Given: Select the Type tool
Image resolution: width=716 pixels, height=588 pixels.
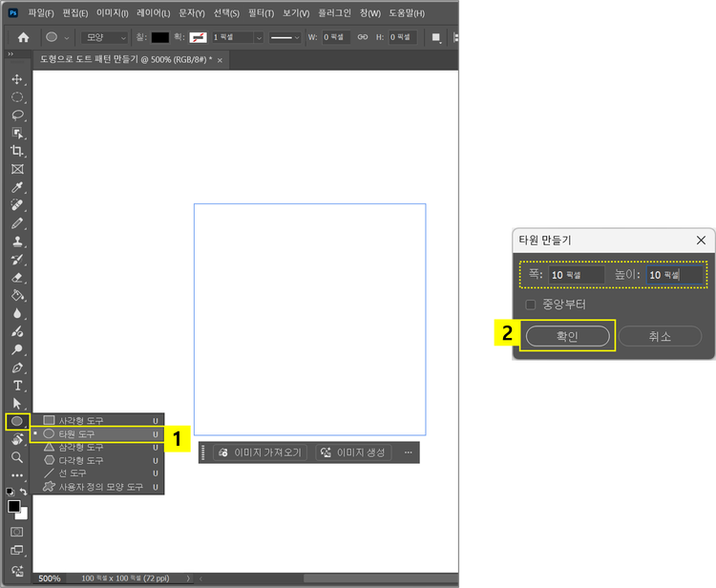Looking at the screenshot, I should [x=17, y=386].
